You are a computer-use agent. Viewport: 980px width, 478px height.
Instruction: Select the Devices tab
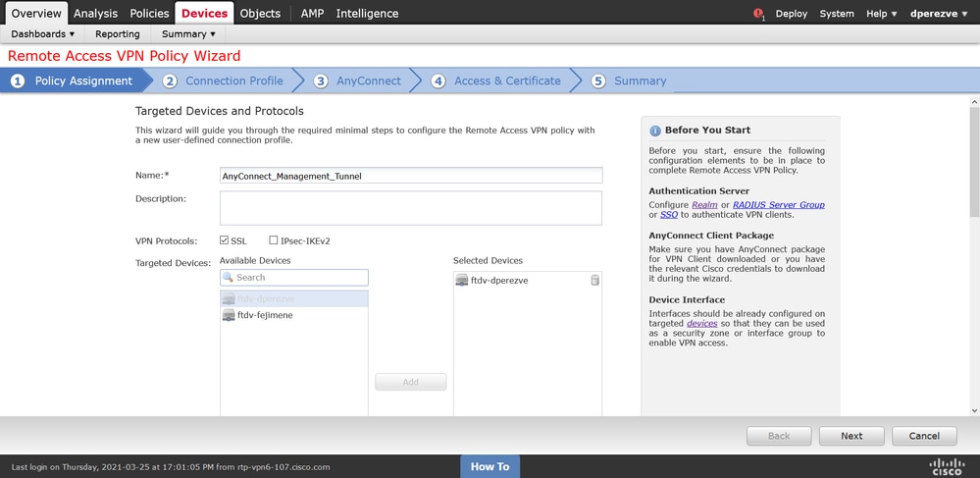pos(204,13)
